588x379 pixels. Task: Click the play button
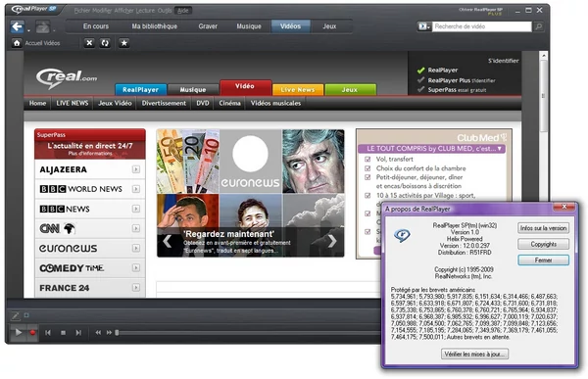pos(18,333)
